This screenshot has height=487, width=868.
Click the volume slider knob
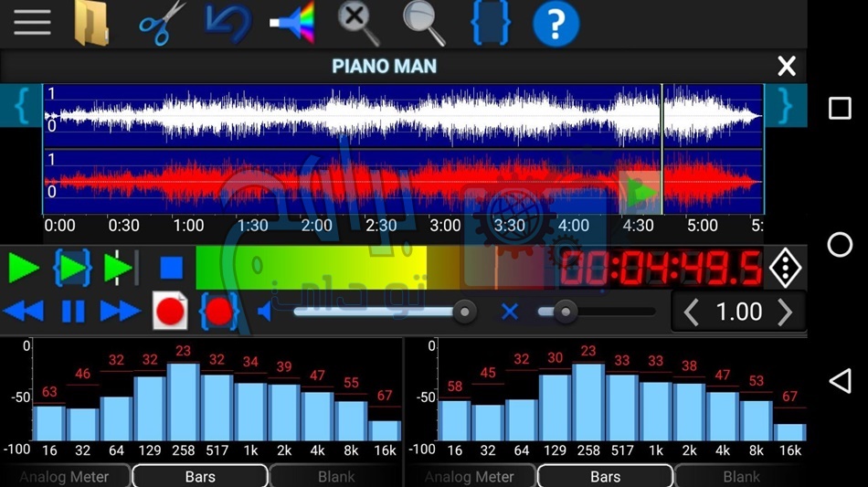coord(465,312)
